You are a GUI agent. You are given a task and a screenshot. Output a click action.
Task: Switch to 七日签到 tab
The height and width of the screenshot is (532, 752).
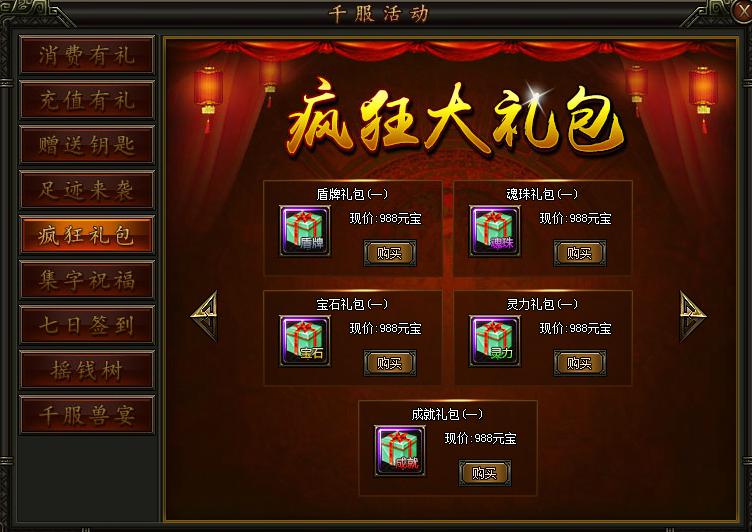[x=87, y=325]
